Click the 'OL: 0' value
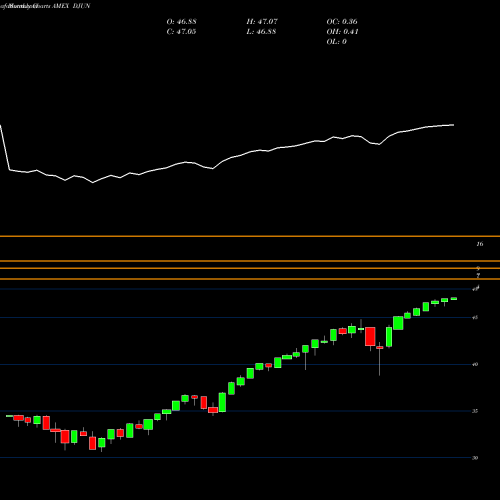 [x=336, y=42]
